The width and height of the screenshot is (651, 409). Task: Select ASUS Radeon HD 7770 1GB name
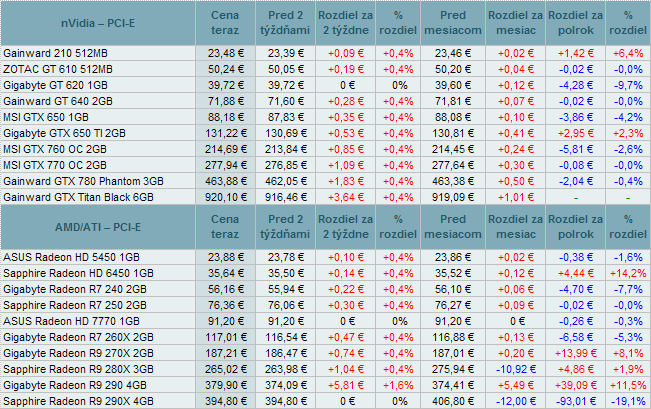71,321
